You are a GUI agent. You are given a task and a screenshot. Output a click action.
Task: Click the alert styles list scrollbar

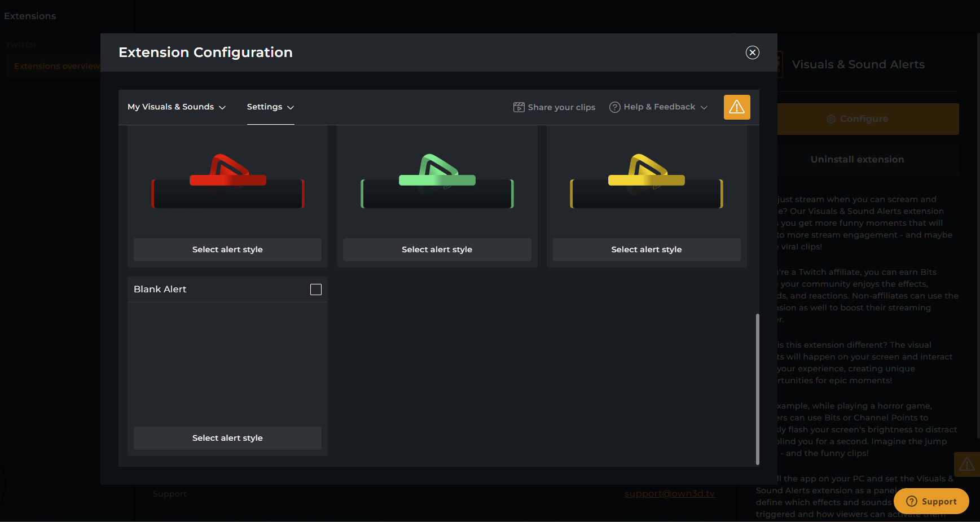pyautogui.click(x=758, y=389)
